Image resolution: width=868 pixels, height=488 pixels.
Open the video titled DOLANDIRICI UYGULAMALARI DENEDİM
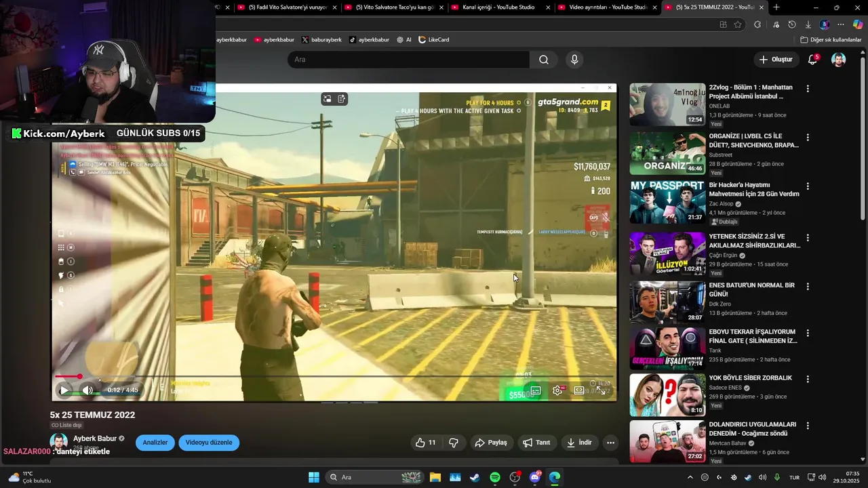click(753, 428)
